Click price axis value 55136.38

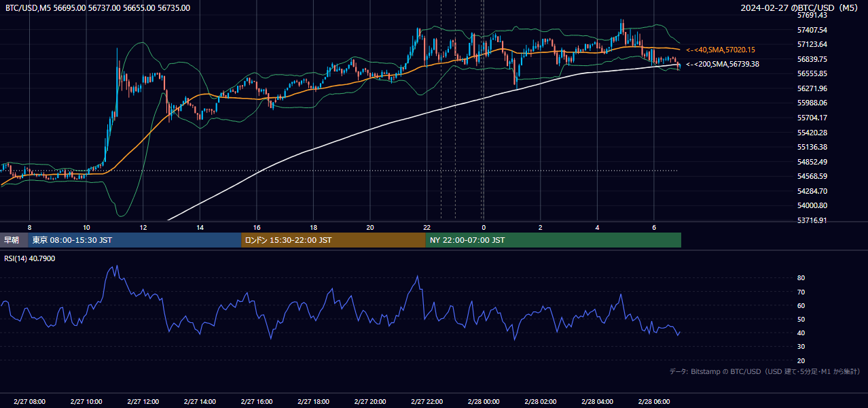[x=812, y=147]
